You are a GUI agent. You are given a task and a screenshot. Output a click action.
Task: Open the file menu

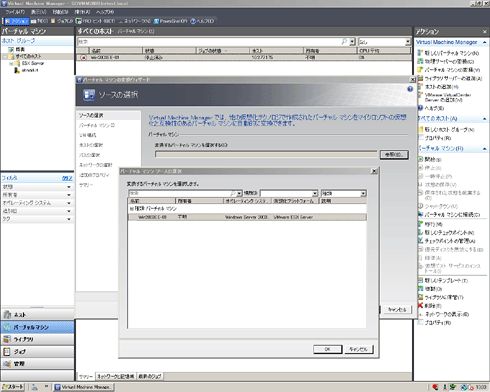15,12
